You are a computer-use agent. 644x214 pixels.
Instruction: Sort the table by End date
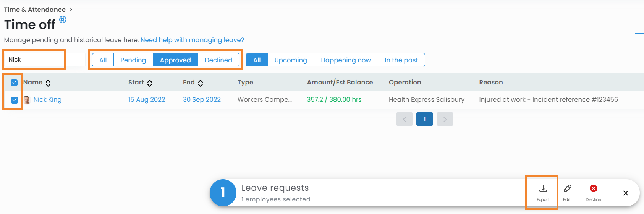click(201, 83)
